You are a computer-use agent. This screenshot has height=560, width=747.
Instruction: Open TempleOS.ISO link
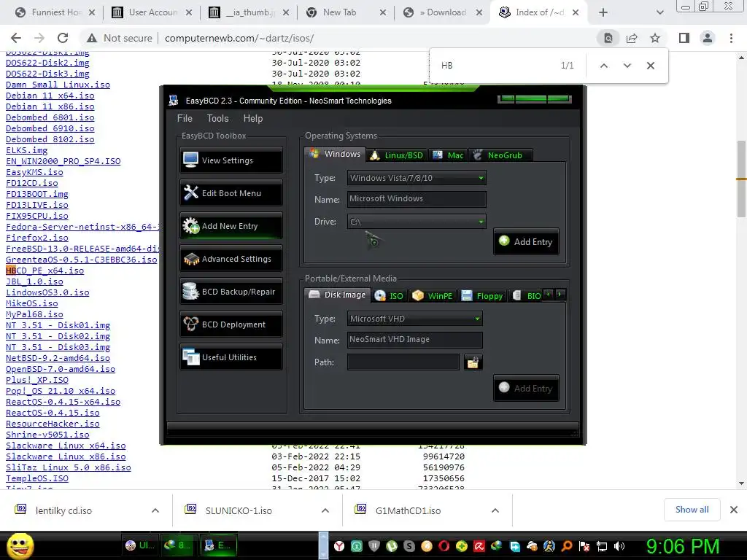point(37,478)
